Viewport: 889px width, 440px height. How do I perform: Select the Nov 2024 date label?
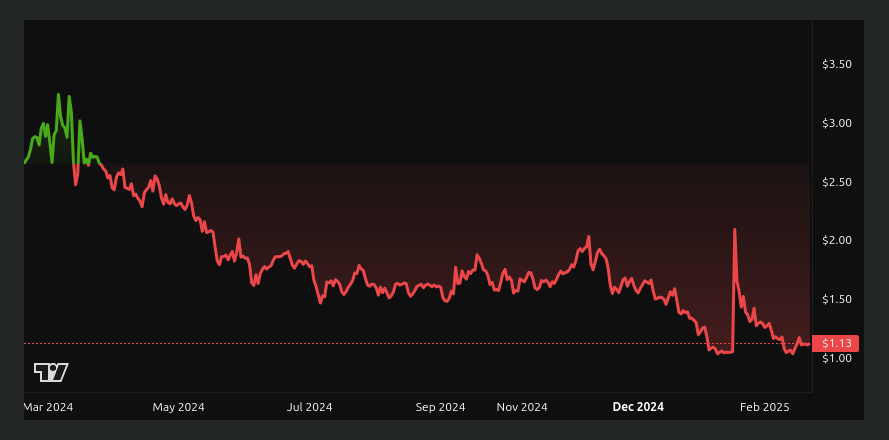[x=522, y=407]
